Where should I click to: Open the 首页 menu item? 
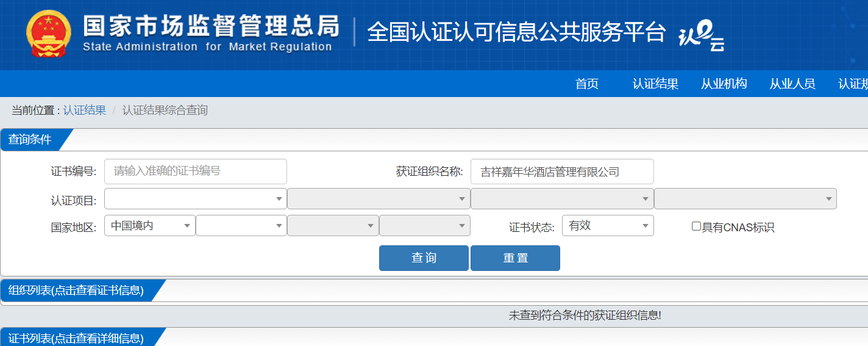(587, 84)
